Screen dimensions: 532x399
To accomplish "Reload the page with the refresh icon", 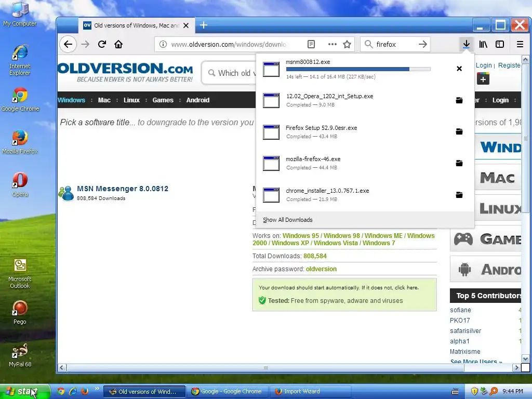I will click(102, 44).
